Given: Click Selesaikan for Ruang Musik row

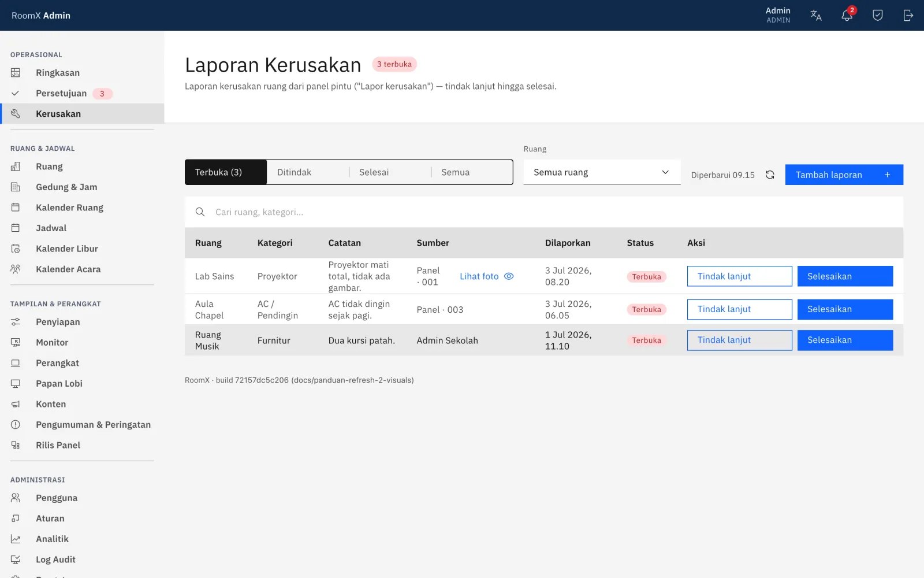Looking at the screenshot, I should point(845,340).
